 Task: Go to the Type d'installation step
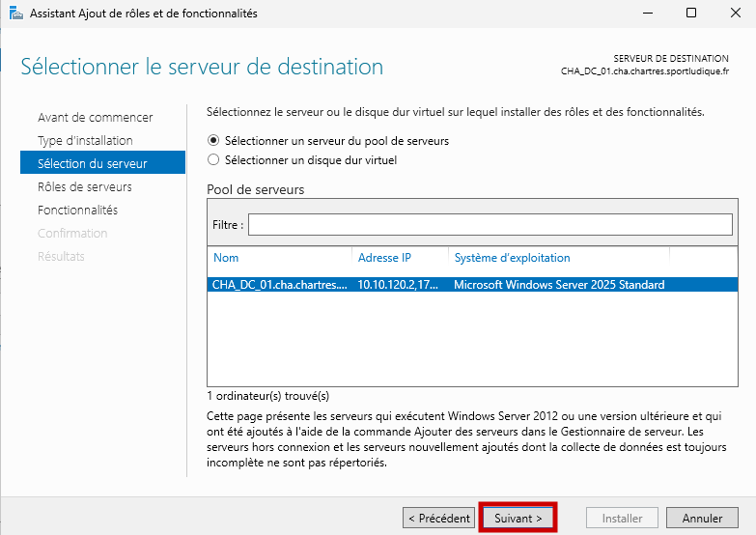pos(85,140)
